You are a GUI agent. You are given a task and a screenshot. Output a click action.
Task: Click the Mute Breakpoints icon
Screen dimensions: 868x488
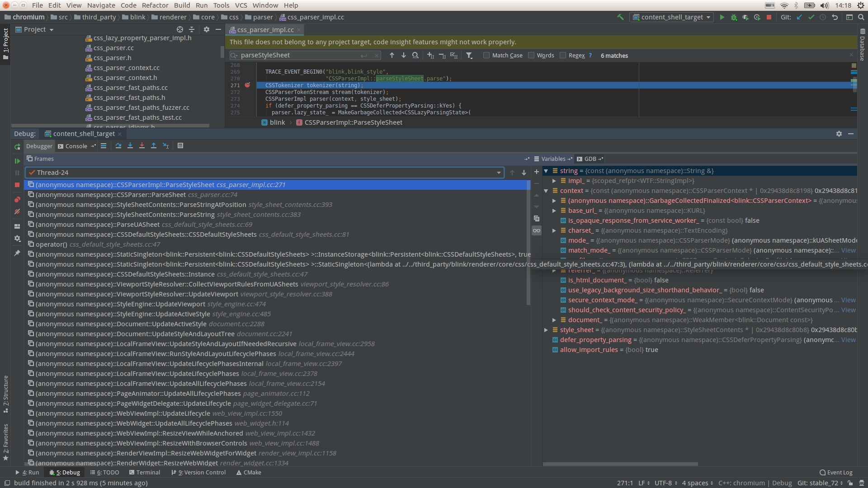[17, 211]
